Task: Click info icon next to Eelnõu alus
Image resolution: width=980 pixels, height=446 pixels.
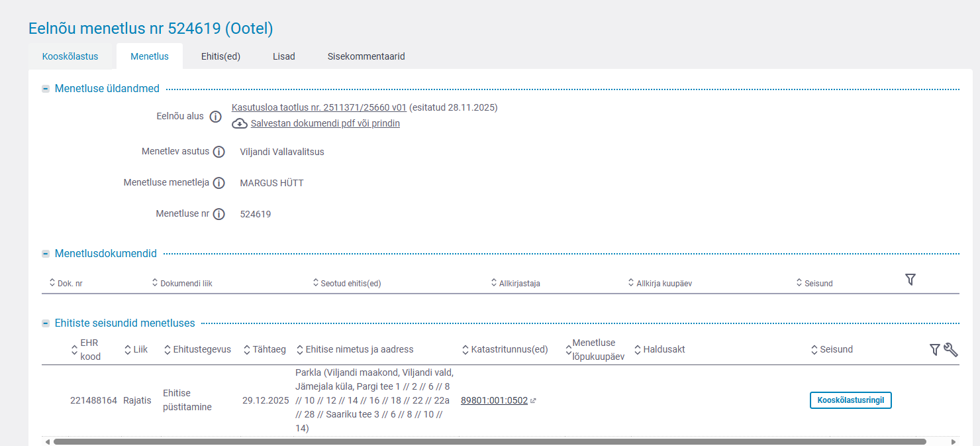Action: pyautogui.click(x=215, y=117)
